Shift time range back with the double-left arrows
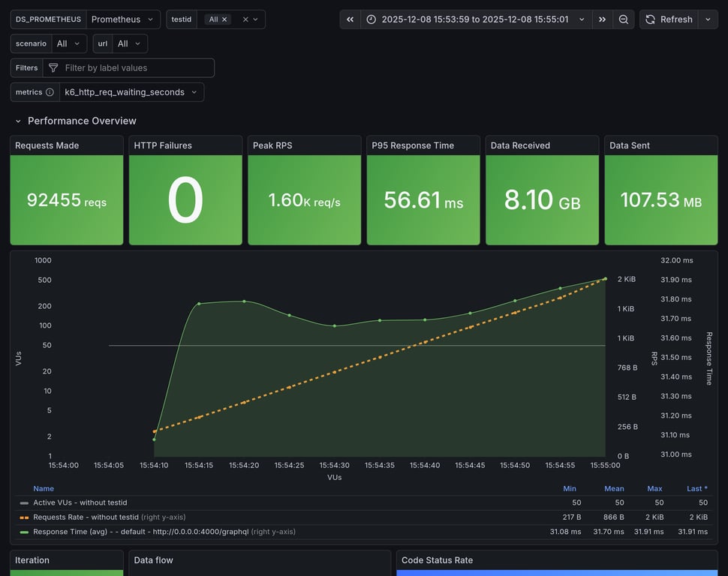 click(348, 19)
